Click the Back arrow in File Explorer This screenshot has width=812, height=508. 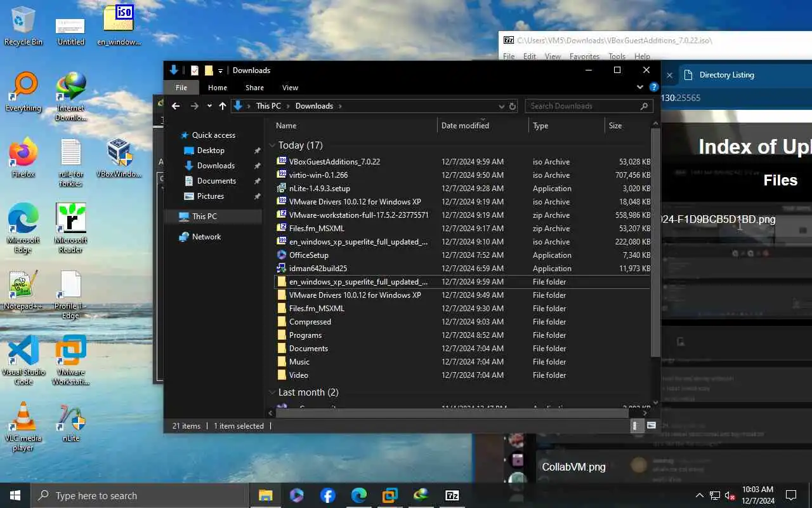pyautogui.click(x=176, y=106)
